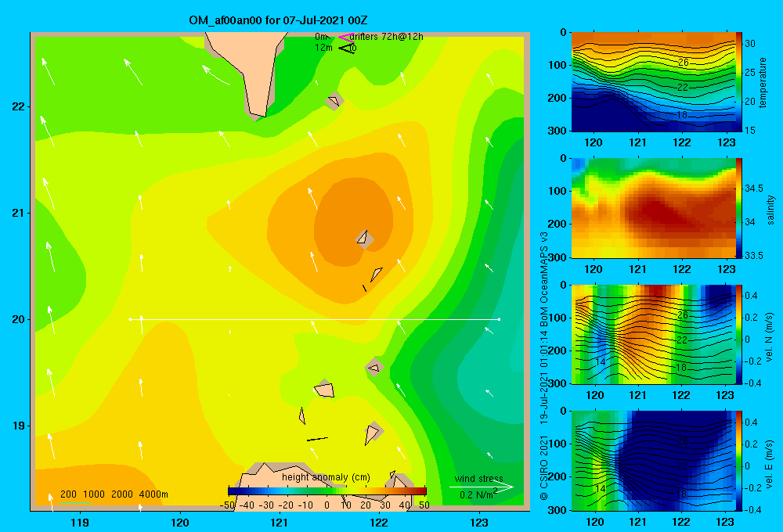Click latitude label '19' on main map
Image resolution: width=783 pixels, height=532 pixels.
pyautogui.click(x=19, y=426)
